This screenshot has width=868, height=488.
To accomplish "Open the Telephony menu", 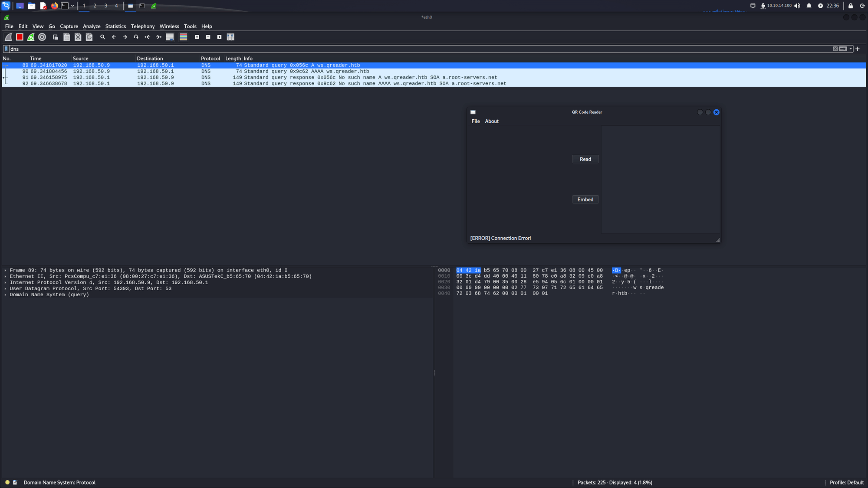I will click(143, 26).
